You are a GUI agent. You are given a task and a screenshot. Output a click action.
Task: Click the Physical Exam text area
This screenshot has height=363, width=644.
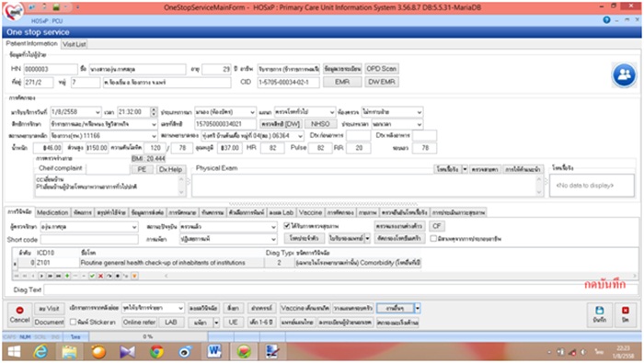pos(364,186)
